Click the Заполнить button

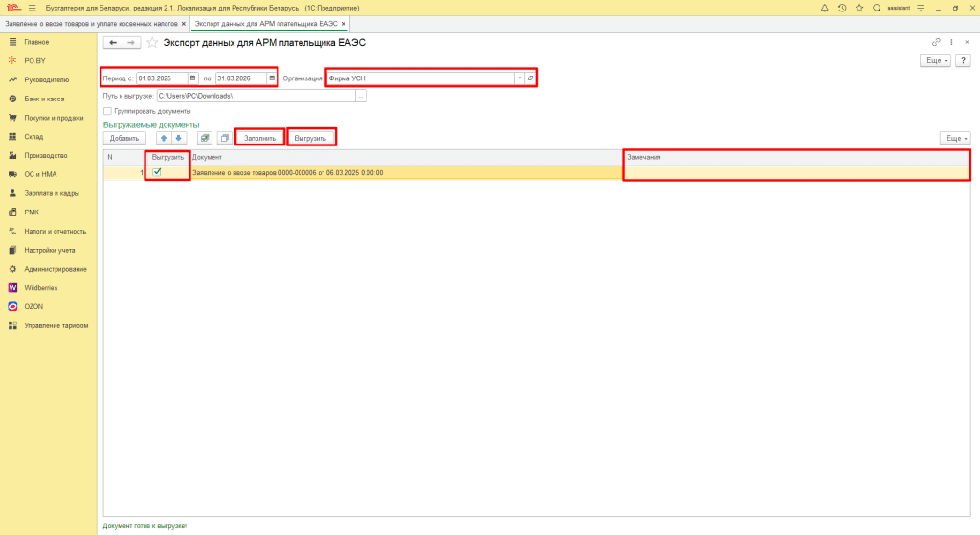tap(259, 138)
